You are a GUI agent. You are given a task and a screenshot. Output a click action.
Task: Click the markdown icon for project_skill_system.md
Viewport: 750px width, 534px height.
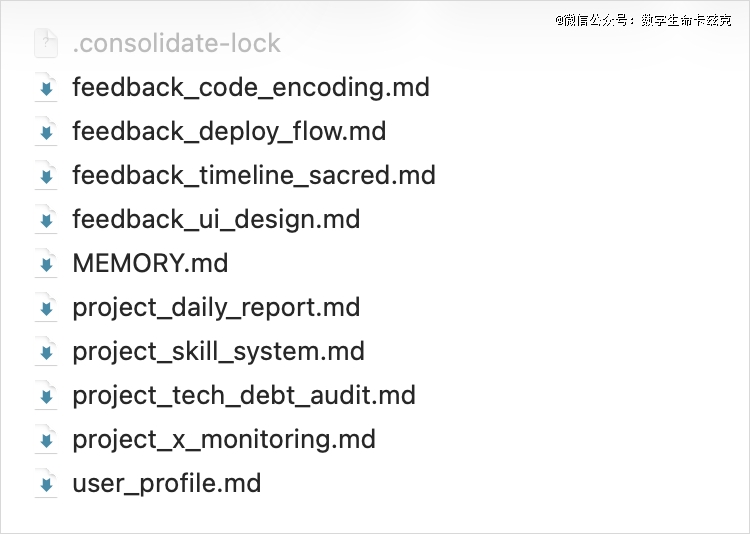click(x=45, y=352)
